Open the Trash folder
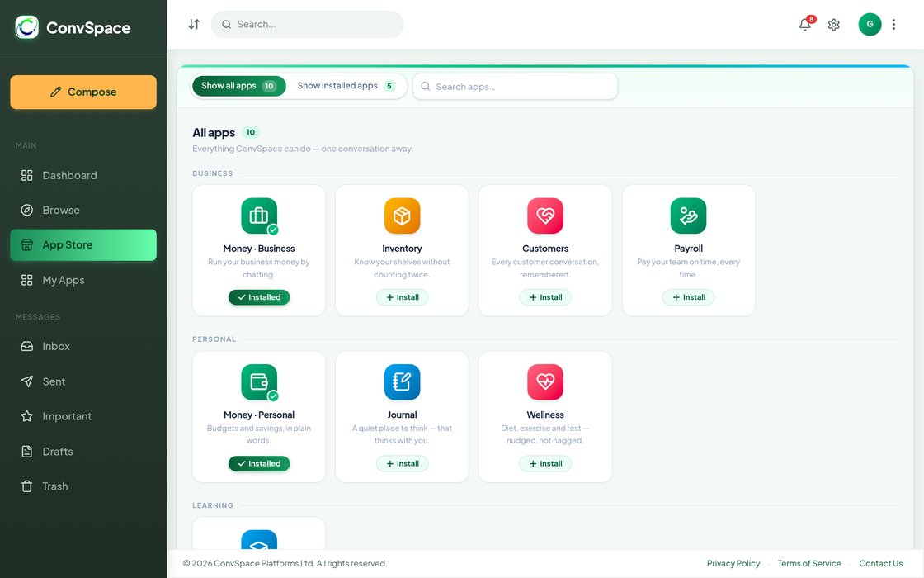924x578 pixels. pyautogui.click(x=83, y=486)
